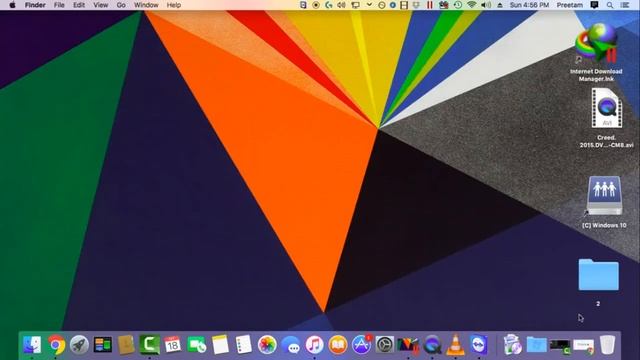Open the Trash in the dock
Viewport: 640px width, 360px height.
click(x=607, y=345)
